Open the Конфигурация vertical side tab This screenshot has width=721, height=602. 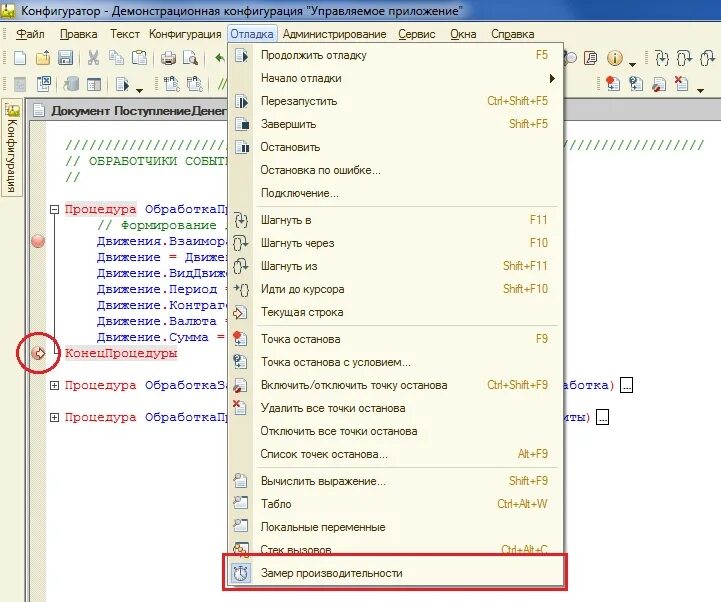point(11,147)
